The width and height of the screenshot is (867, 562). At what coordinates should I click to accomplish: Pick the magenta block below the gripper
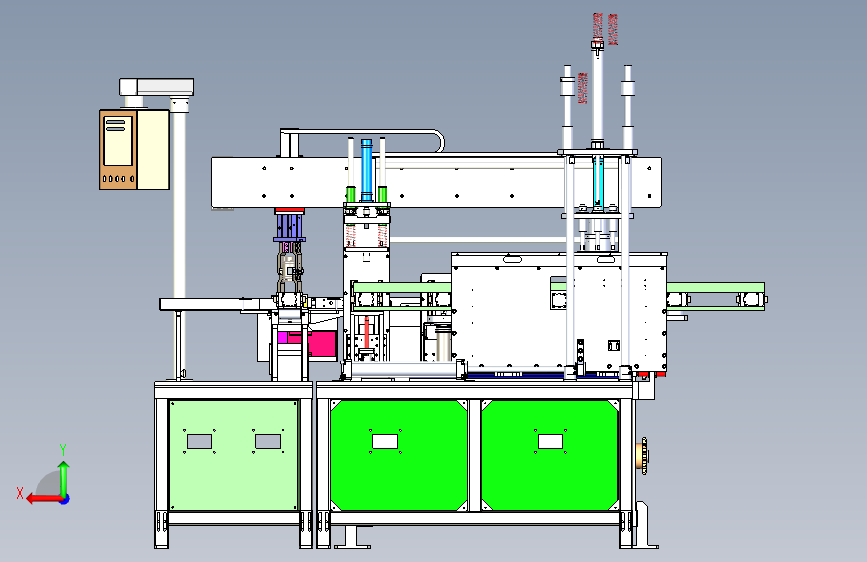tap(321, 344)
